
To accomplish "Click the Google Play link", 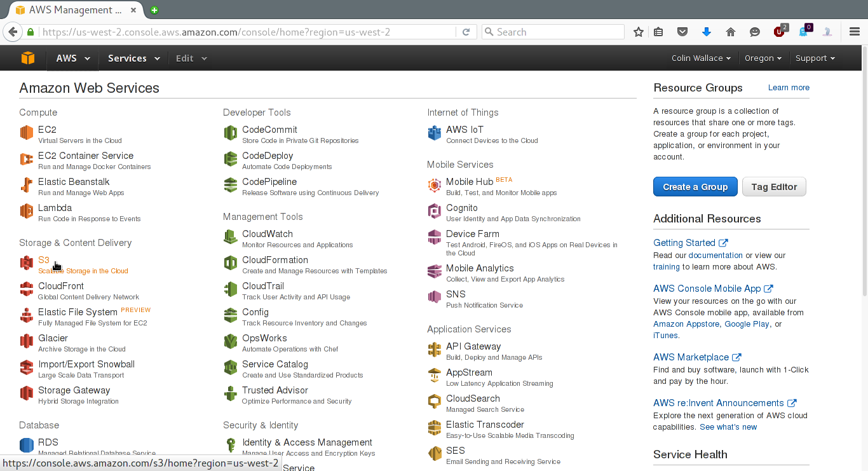I will 747,324.
